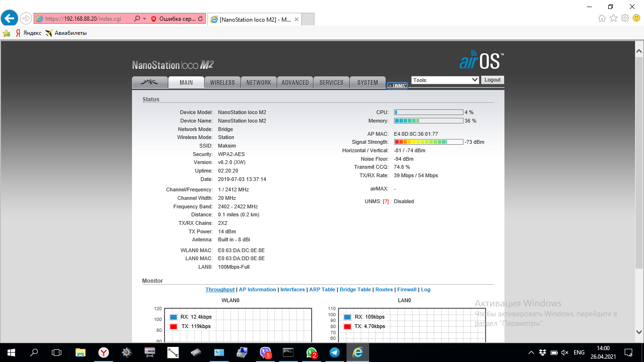Click the UNMS badge next to SYSTEM tab

click(397, 86)
